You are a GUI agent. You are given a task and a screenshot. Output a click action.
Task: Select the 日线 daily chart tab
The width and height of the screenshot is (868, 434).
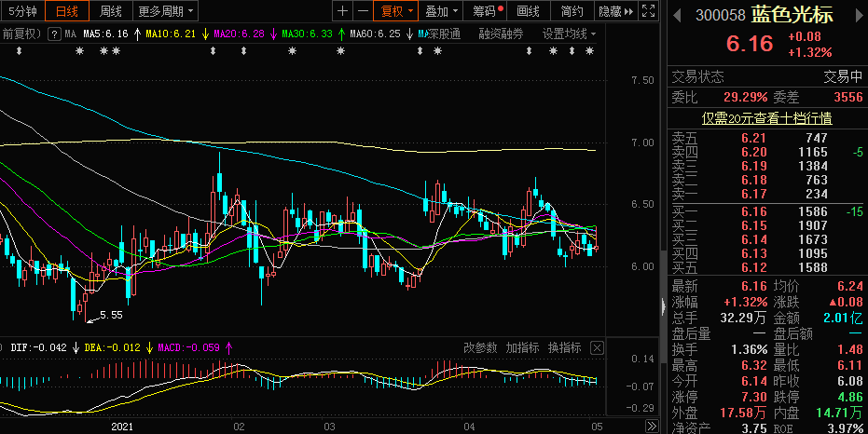click(66, 11)
